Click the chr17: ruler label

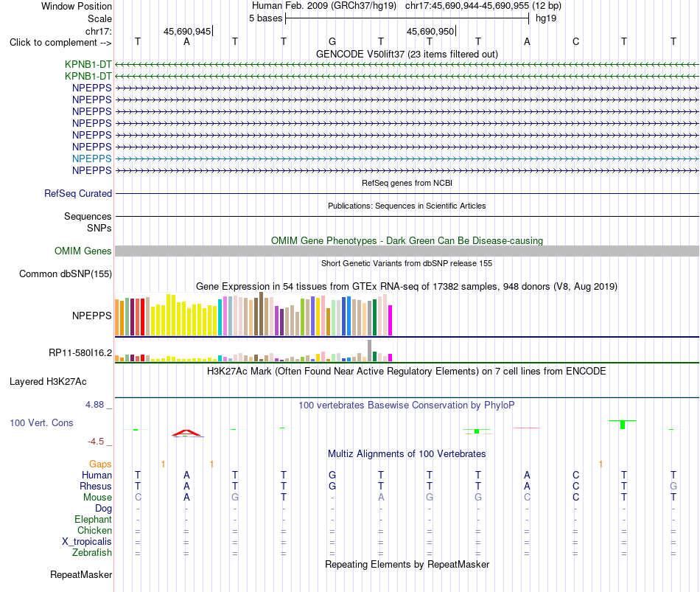pos(98,31)
